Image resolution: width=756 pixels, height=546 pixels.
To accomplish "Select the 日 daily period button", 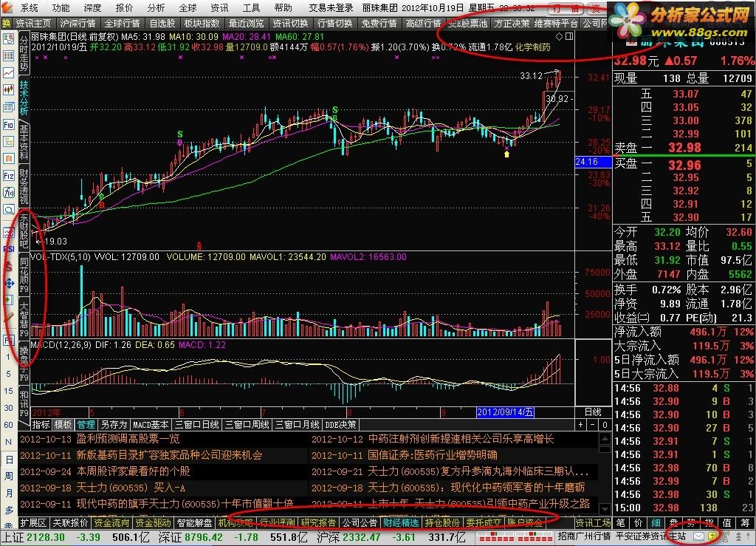I will 9,459.
